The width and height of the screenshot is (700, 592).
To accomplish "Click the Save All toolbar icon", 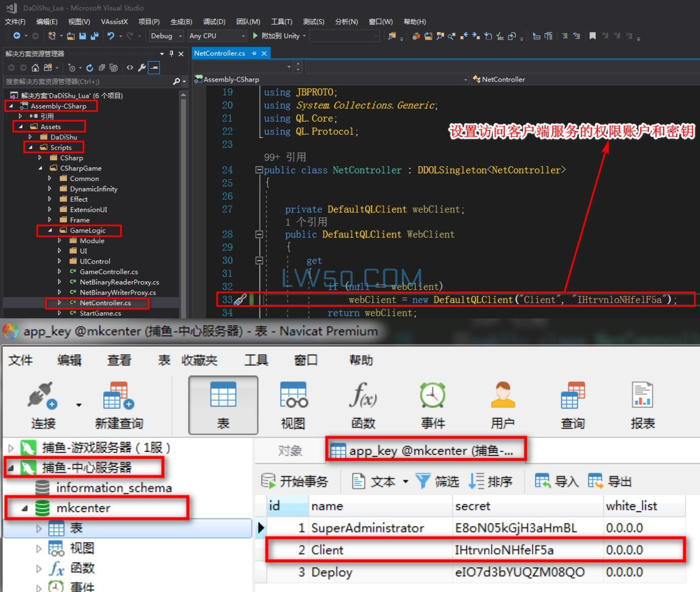I will click(94, 36).
